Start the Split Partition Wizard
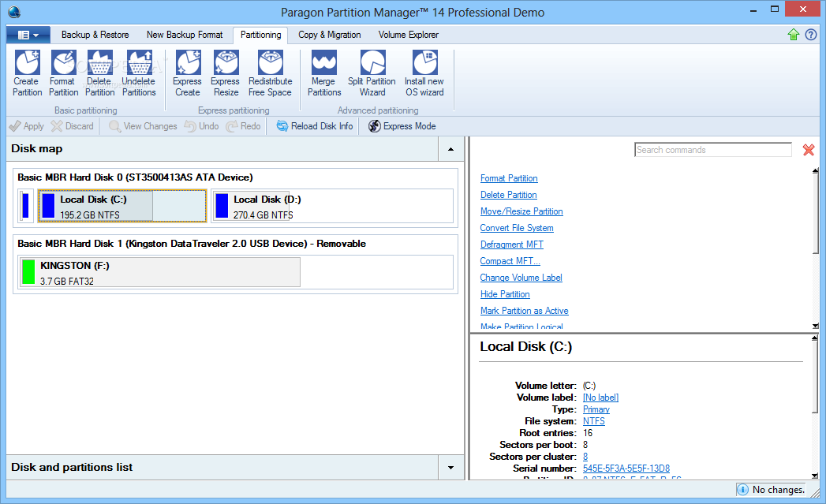Screen dimensions: 826x504 (372, 73)
